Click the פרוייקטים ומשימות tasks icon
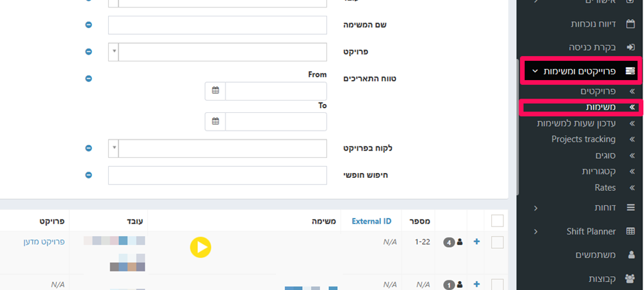The height and width of the screenshot is (290, 644). point(630,71)
